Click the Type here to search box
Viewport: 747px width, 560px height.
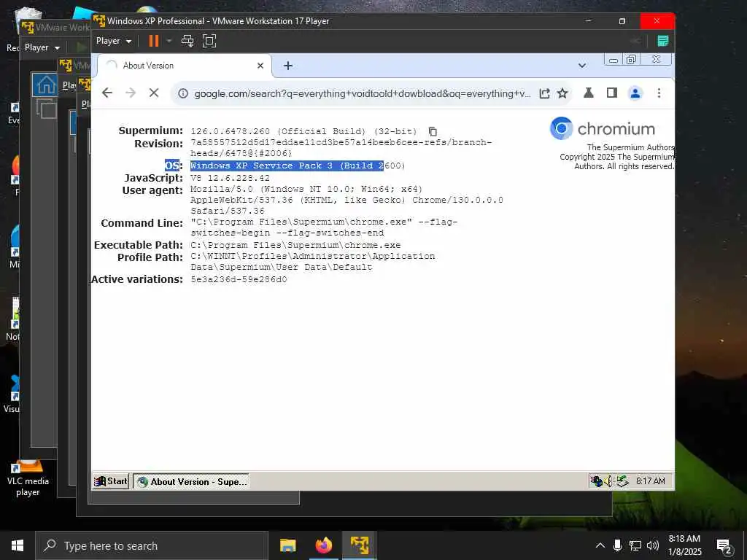152,545
